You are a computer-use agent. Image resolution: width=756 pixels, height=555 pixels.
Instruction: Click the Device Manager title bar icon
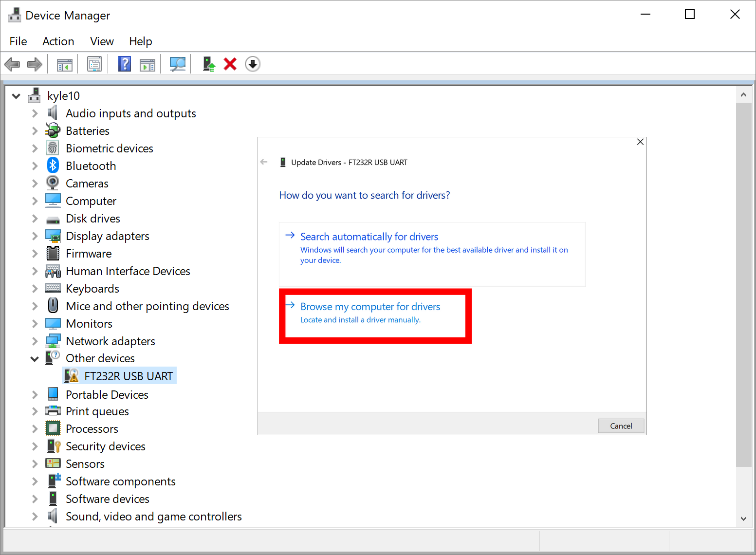[15, 15]
